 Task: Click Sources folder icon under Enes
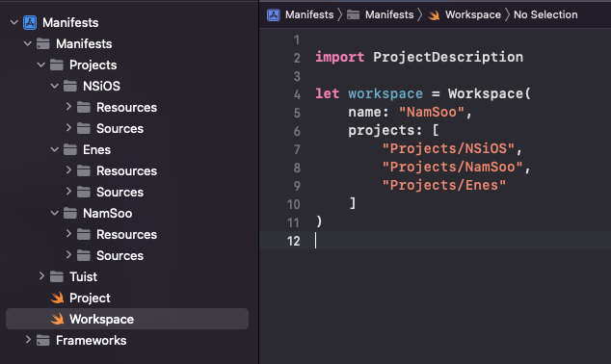(x=84, y=192)
